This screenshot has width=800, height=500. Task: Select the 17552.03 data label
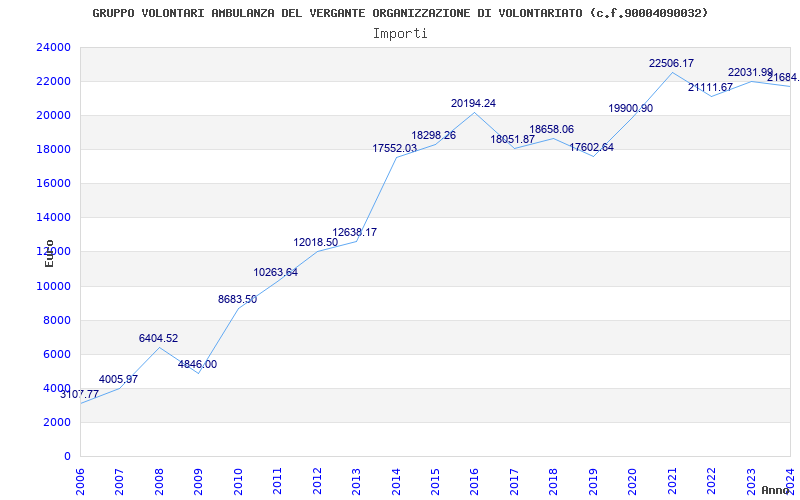pos(394,148)
